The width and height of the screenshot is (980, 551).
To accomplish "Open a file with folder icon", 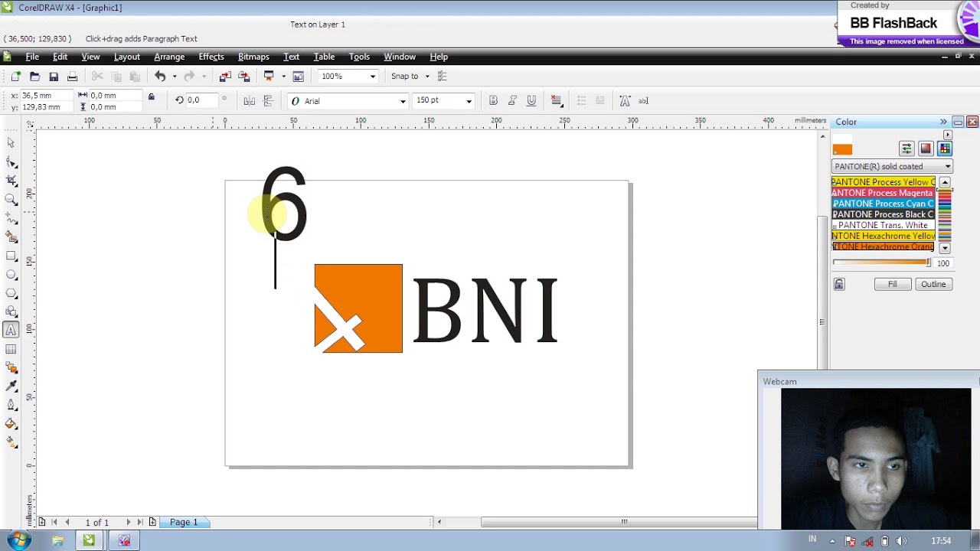I will pos(34,76).
